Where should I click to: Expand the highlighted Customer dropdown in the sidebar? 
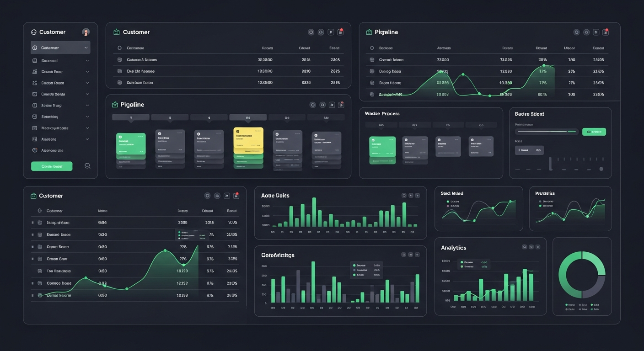pos(86,48)
